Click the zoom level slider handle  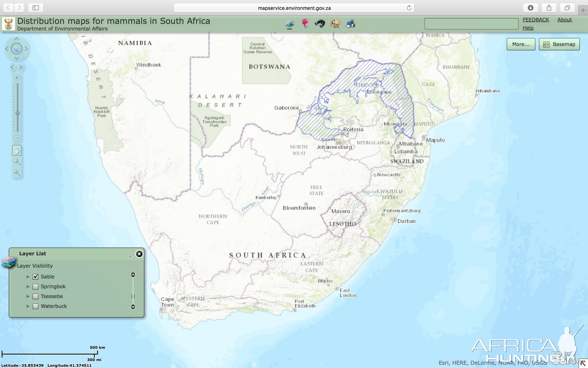(x=18, y=113)
